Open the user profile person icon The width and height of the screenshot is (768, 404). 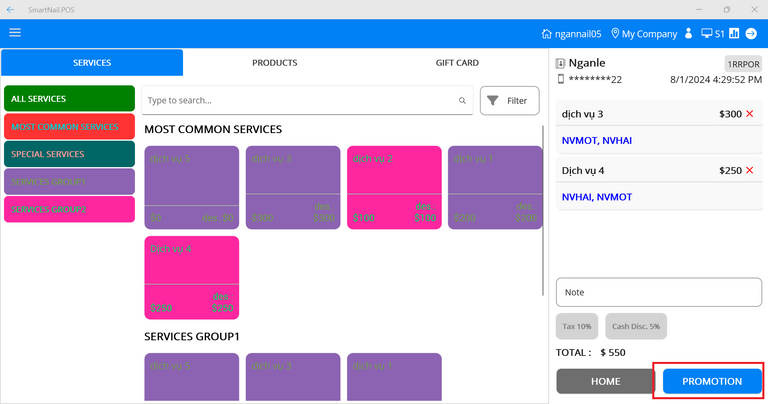click(x=689, y=33)
